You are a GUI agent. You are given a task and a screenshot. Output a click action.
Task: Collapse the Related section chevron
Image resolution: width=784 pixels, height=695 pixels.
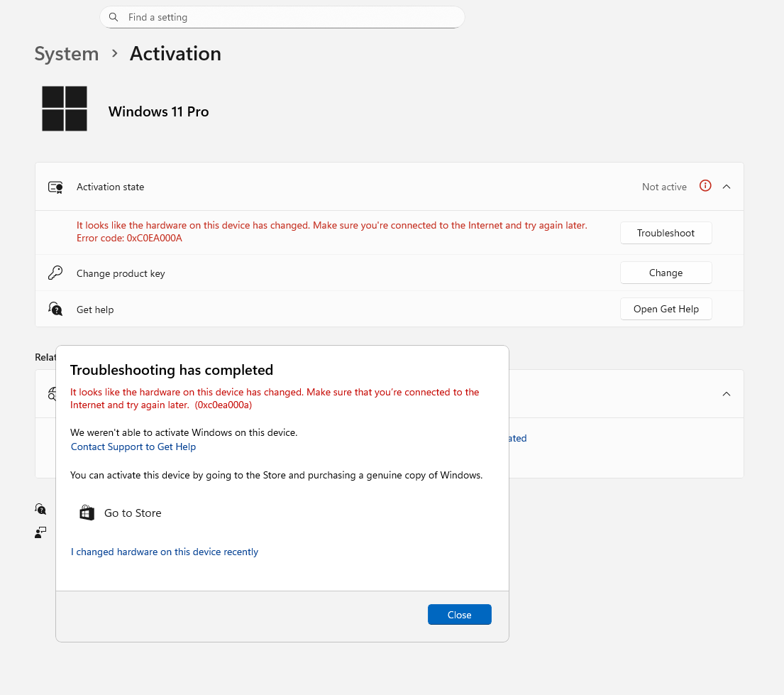coord(726,393)
